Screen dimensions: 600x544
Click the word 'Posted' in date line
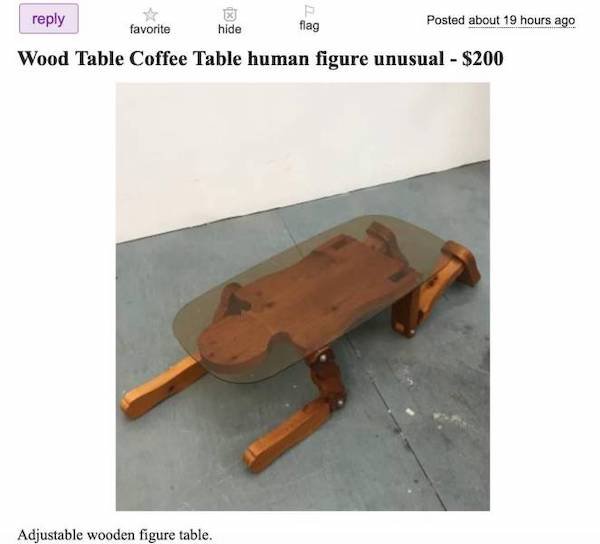(446, 20)
